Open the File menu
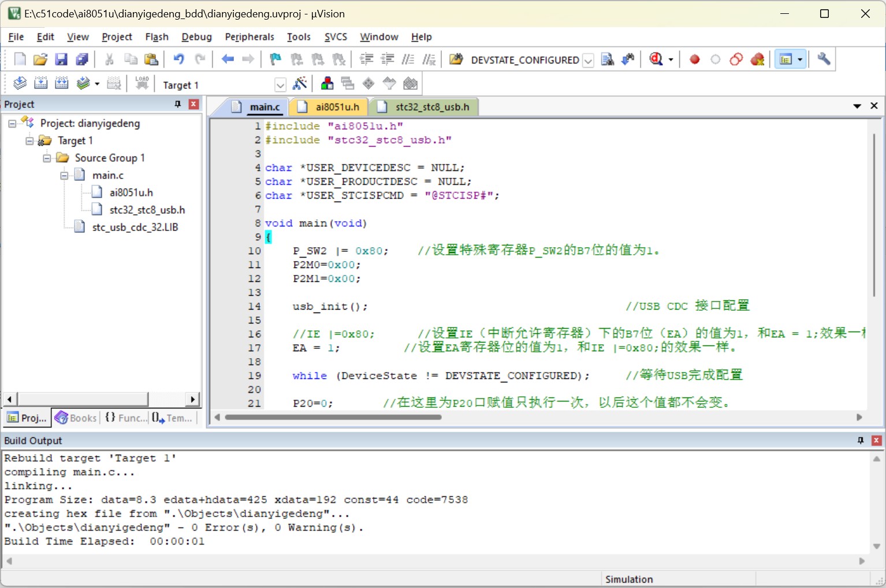 pos(16,37)
